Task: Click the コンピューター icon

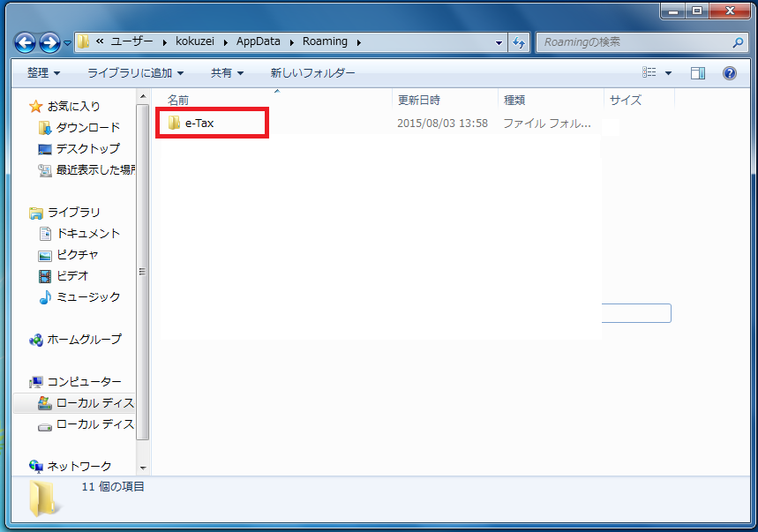Action: click(36, 382)
